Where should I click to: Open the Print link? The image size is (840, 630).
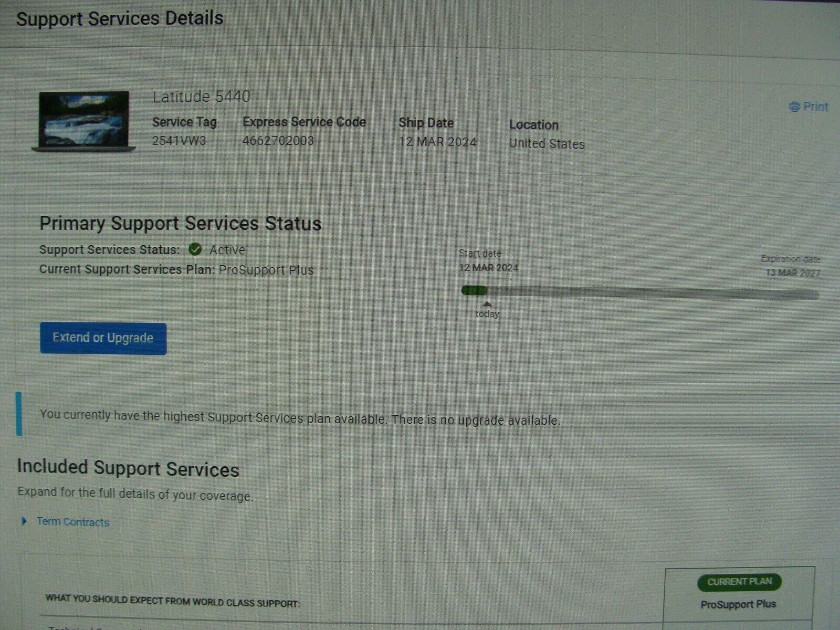808,107
